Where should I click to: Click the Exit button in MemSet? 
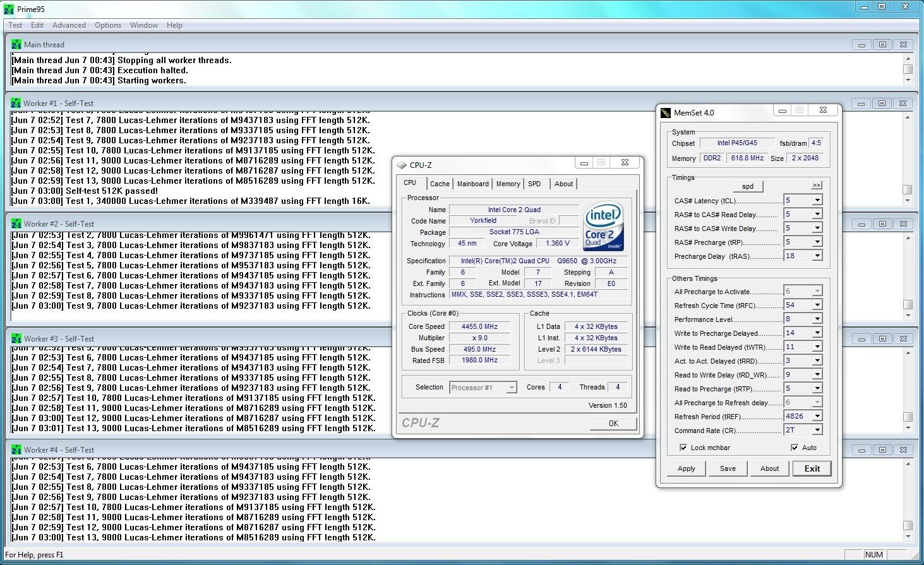pyautogui.click(x=812, y=468)
